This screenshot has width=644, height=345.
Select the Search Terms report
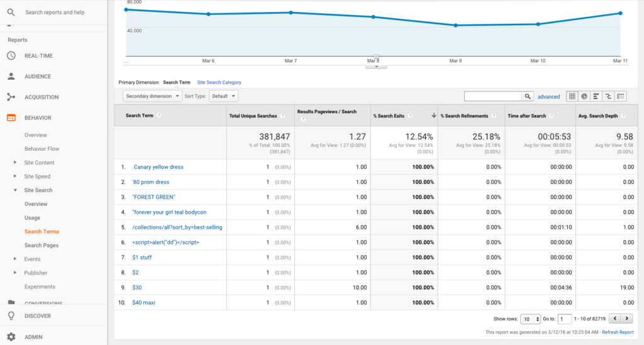[x=42, y=231]
